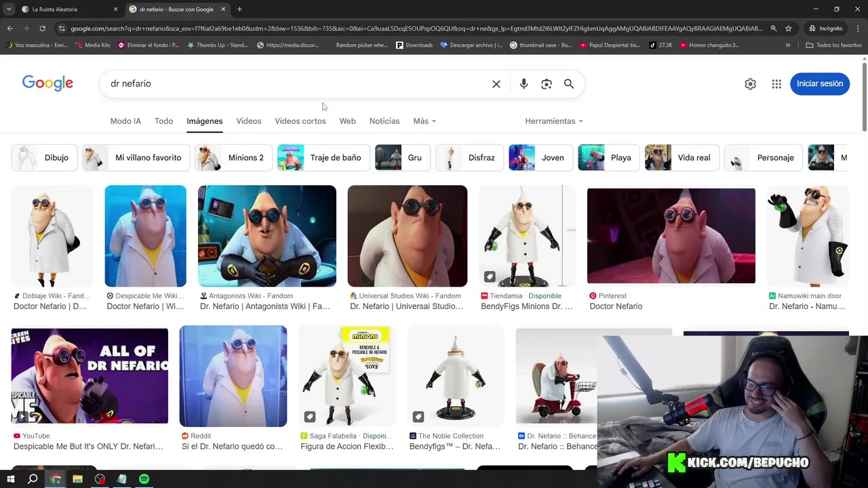868x488 pixels.
Task: Go back with the browser back arrow
Action: [x=9, y=28]
